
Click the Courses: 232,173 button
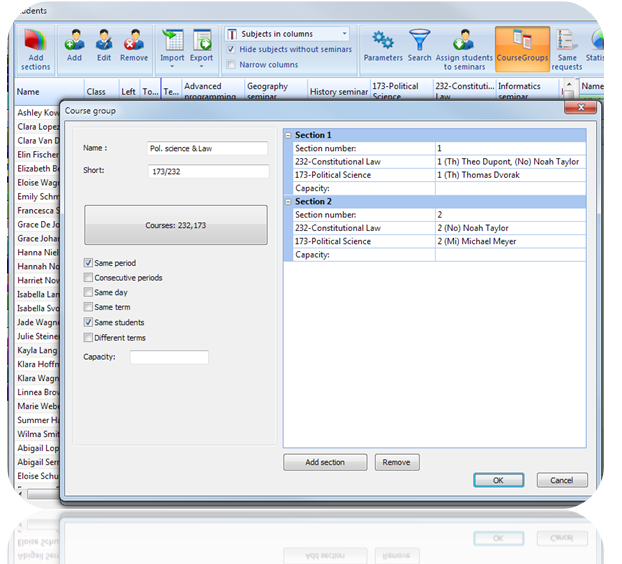pyautogui.click(x=176, y=225)
